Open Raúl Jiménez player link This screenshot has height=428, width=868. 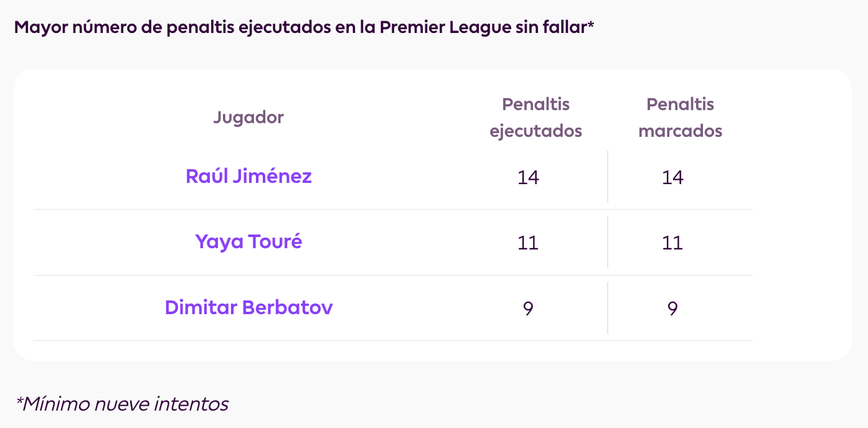tap(248, 177)
